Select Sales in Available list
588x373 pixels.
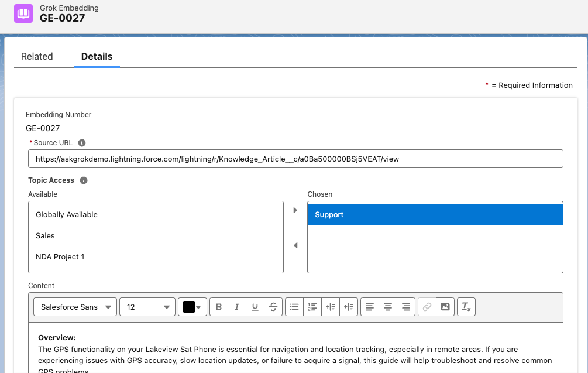tap(156, 235)
